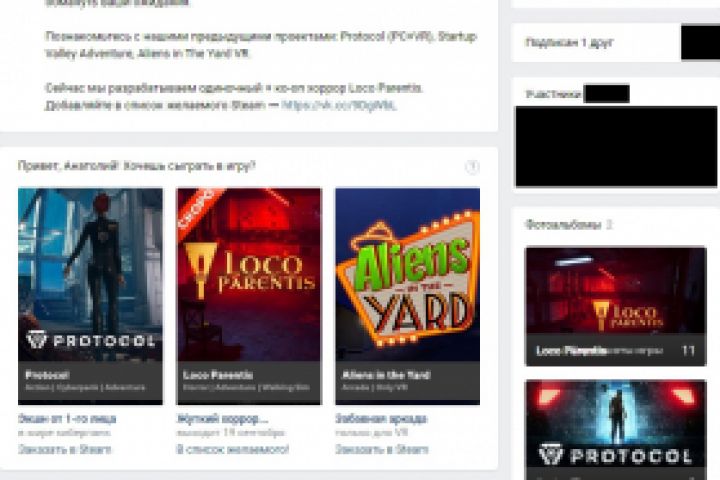Click the 'Подписан 1 друг' text
The width and height of the screenshot is (720, 480).
pyautogui.click(x=569, y=43)
